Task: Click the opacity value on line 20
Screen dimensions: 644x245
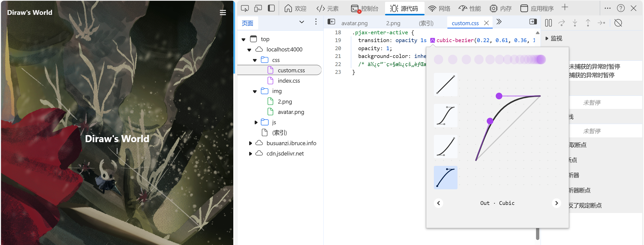Action: pos(388,48)
